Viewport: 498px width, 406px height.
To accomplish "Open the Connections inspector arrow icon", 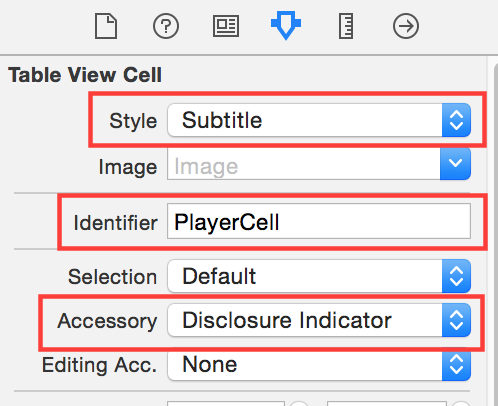I will coord(406,26).
